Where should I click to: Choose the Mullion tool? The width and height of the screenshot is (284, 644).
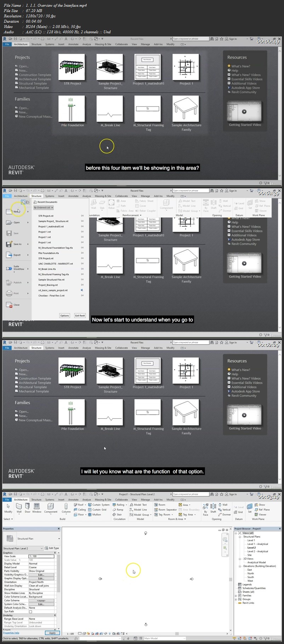[x=95, y=515]
